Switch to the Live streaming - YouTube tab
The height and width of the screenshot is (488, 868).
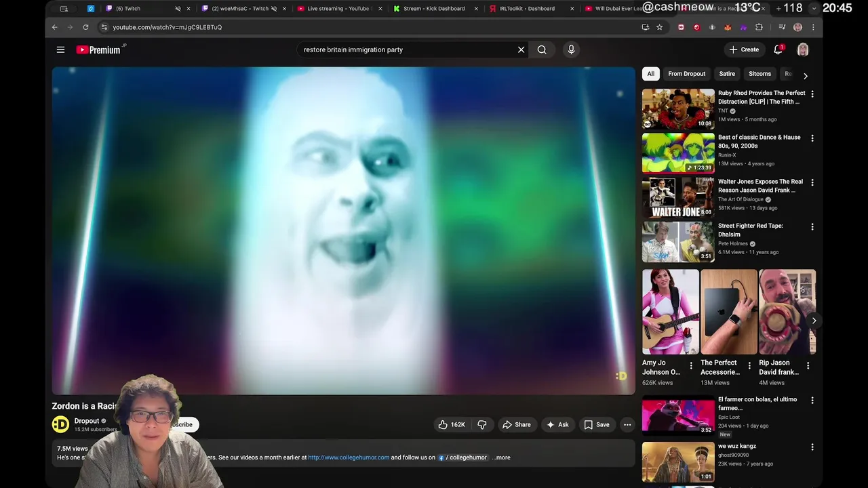[x=338, y=9]
